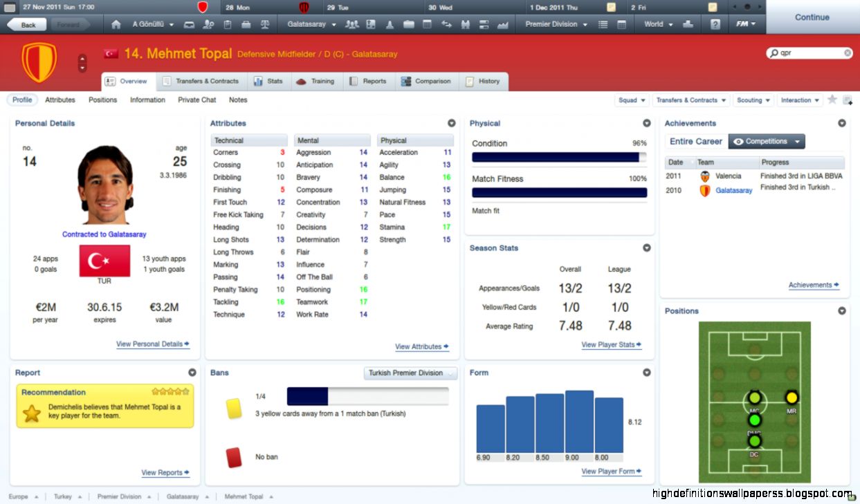Expand the Interaction dropdown
The image size is (860, 504).
pyautogui.click(x=800, y=100)
